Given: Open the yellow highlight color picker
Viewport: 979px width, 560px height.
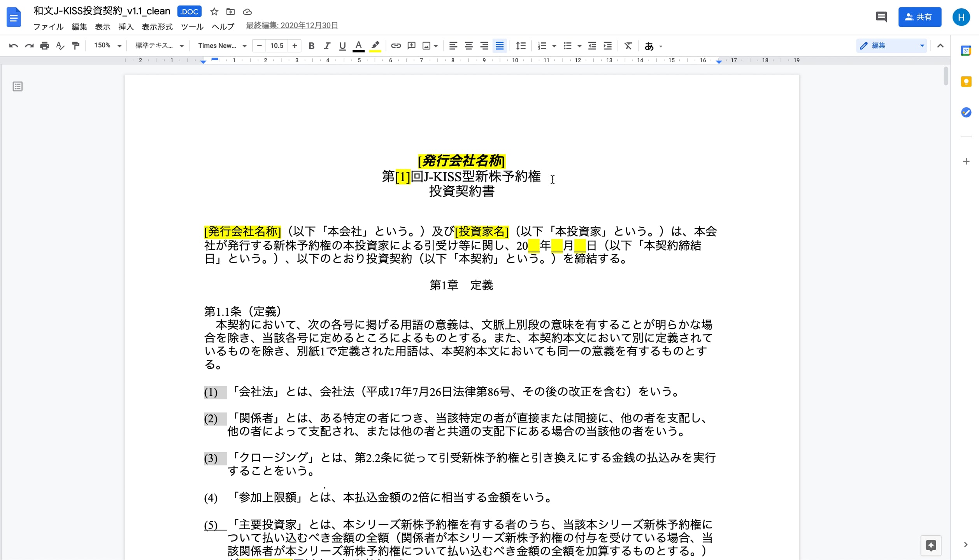Looking at the screenshot, I should pos(375,46).
